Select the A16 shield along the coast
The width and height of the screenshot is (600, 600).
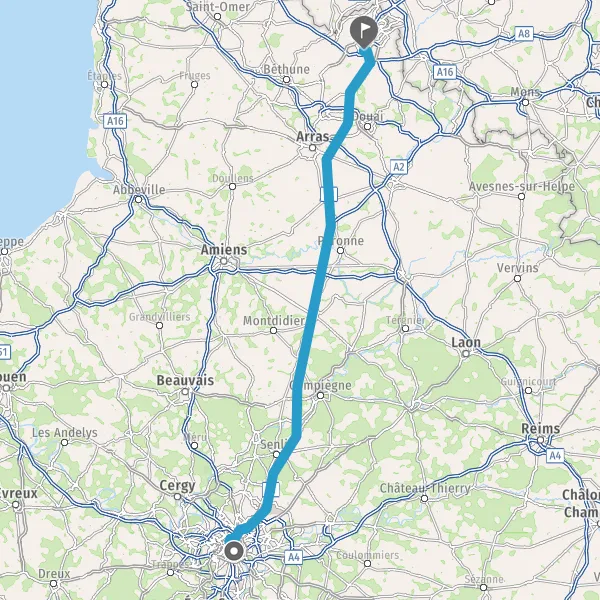[115, 121]
